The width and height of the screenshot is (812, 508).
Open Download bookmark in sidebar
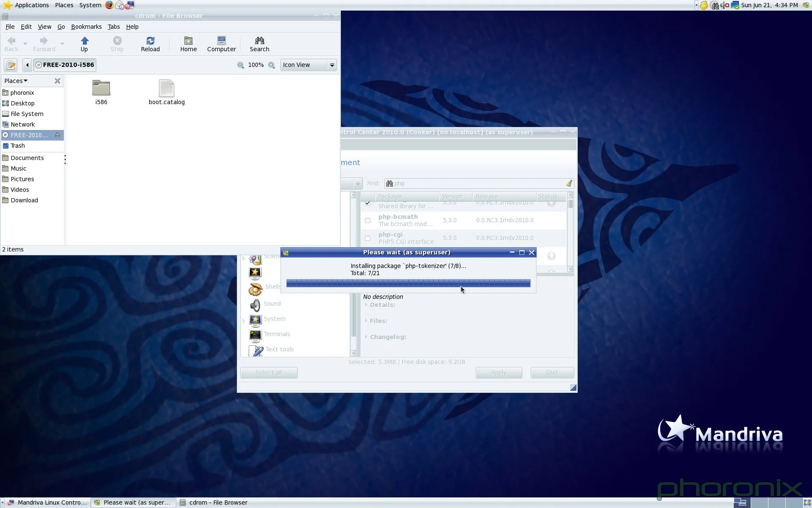click(24, 200)
